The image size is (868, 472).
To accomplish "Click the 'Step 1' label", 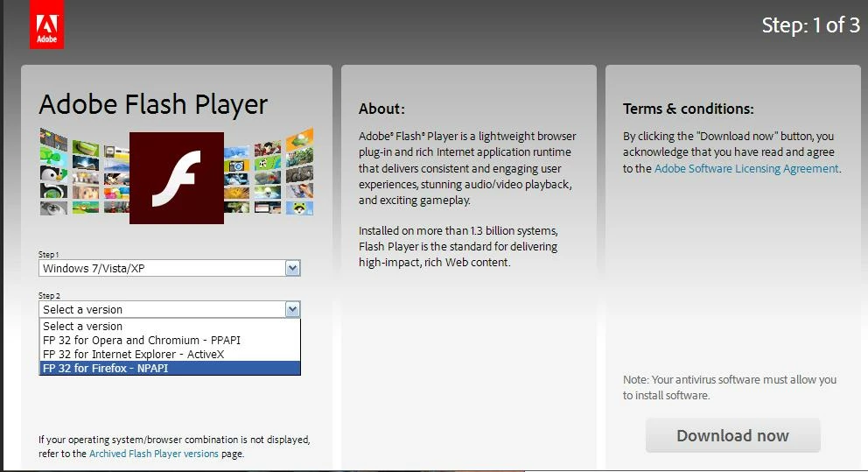I will pyautogui.click(x=49, y=254).
